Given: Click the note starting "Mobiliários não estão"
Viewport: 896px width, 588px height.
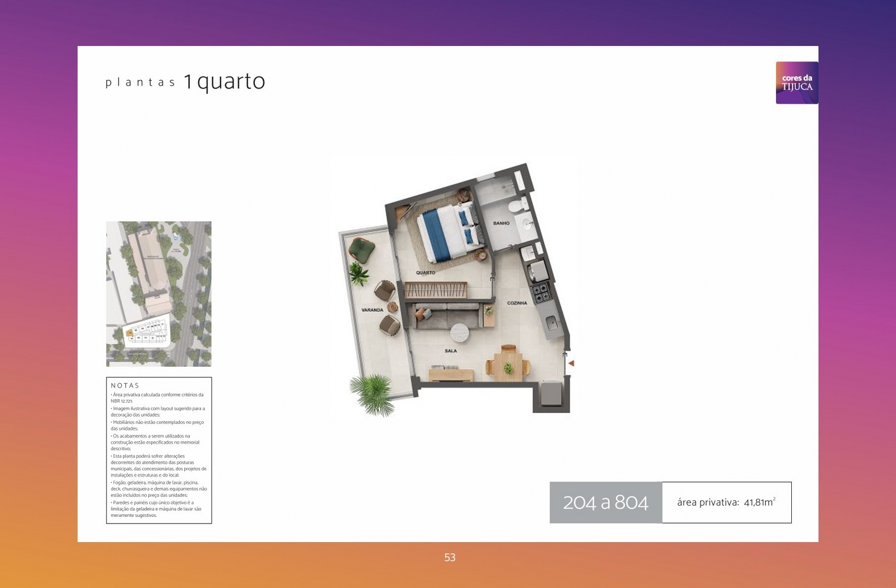Looking at the screenshot, I should pyautogui.click(x=157, y=425).
